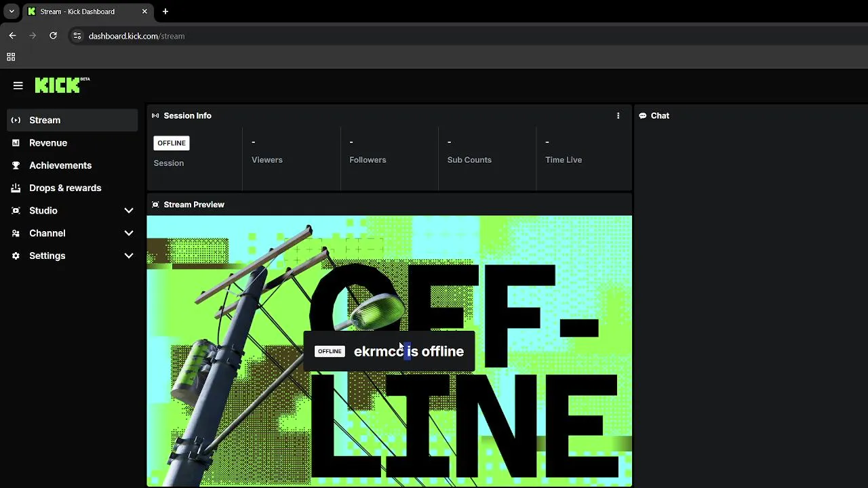Viewport: 868px width, 488px height.
Task: Select the Stream - Kick Dashboard tab
Action: [87, 12]
